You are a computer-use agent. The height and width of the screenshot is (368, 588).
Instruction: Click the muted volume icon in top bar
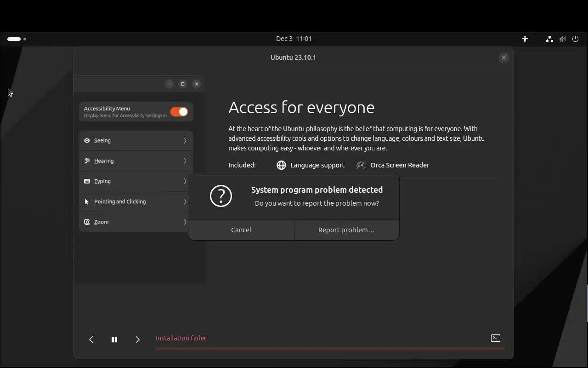point(562,39)
